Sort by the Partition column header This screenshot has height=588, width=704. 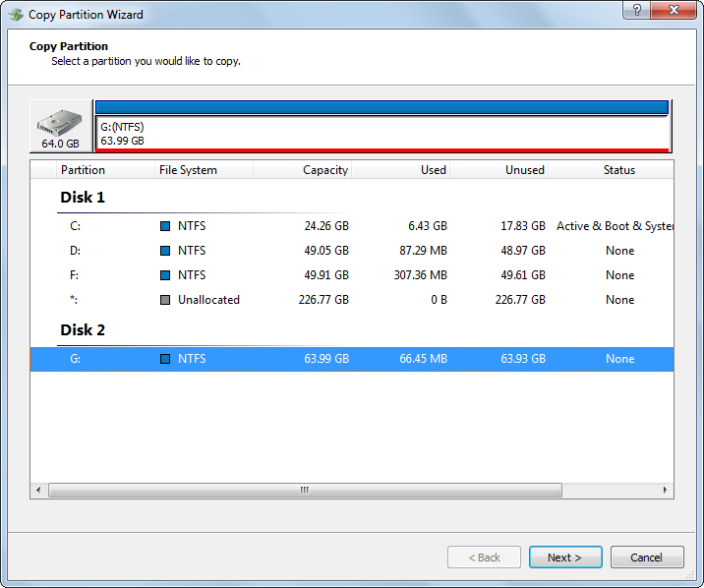pos(105,170)
